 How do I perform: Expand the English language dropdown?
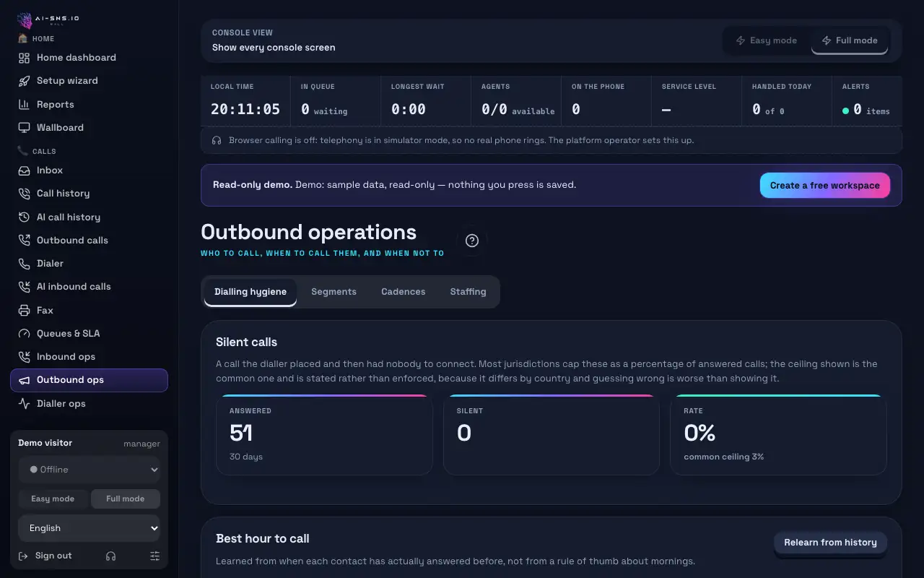point(89,528)
